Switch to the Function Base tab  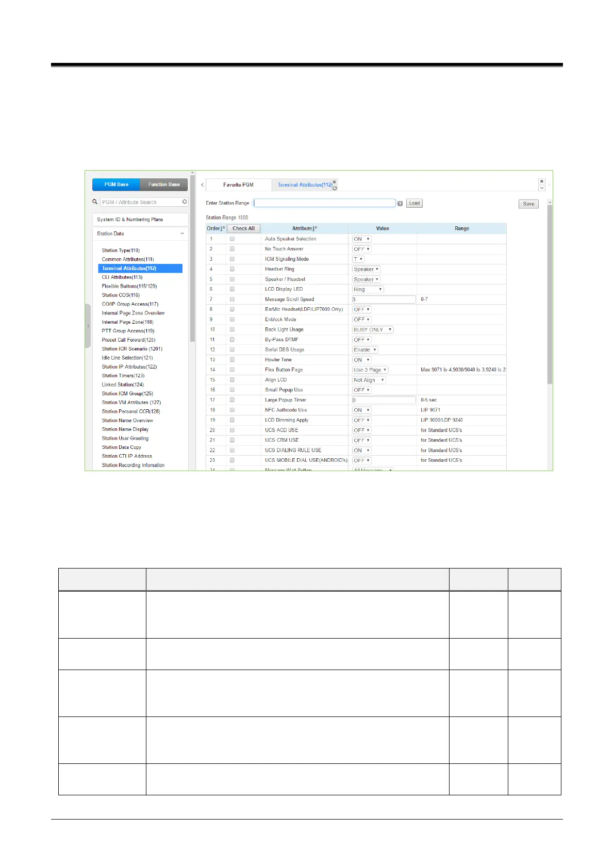[164, 185]
